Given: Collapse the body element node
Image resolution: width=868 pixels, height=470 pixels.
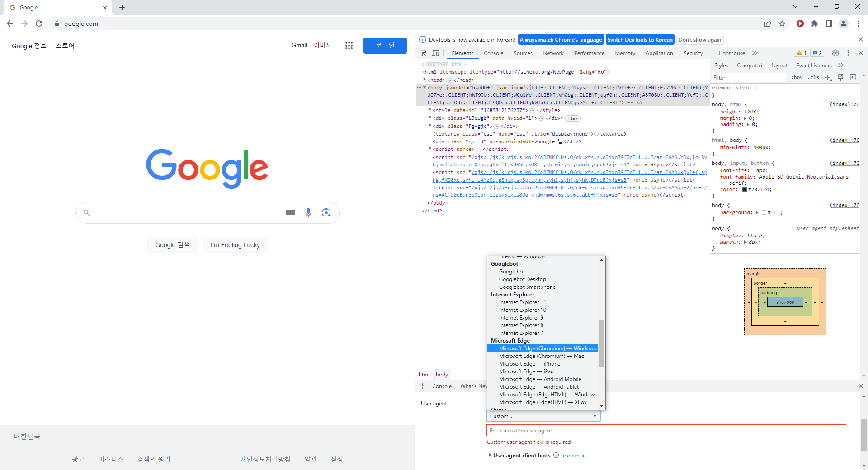Looking at the screenshot, I should pos(425,87).
